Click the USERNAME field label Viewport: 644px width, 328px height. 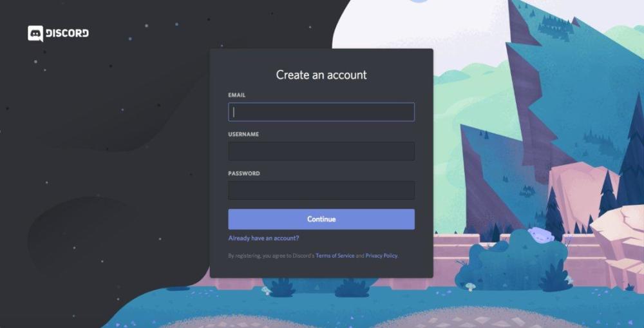[x=243, y=135]
